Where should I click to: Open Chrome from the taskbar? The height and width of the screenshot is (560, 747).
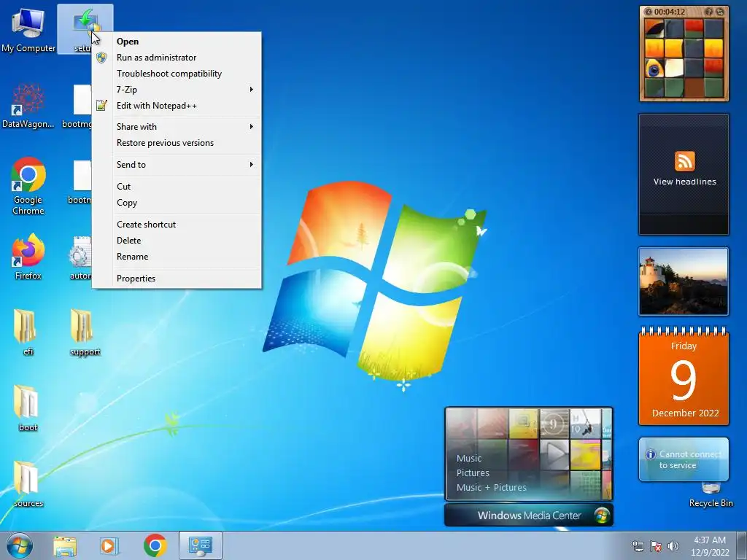click(x=155, y=545)
